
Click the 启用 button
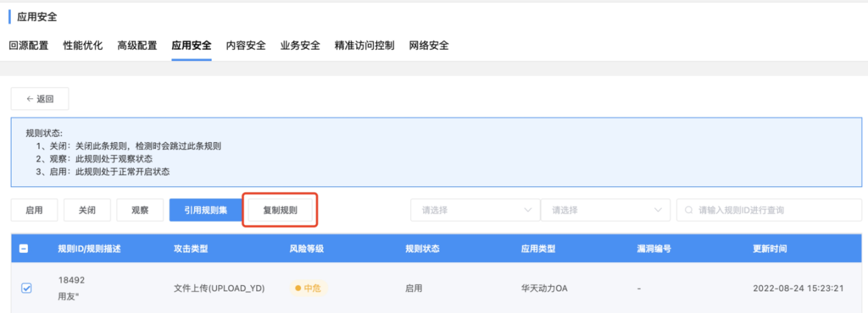pos(34,210)
